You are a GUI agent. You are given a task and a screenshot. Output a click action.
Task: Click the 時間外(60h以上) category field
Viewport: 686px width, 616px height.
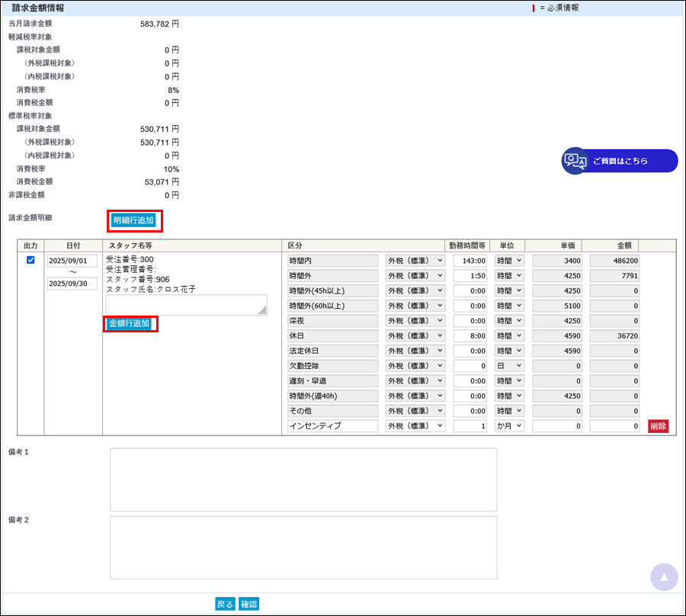tap(332, 306)
